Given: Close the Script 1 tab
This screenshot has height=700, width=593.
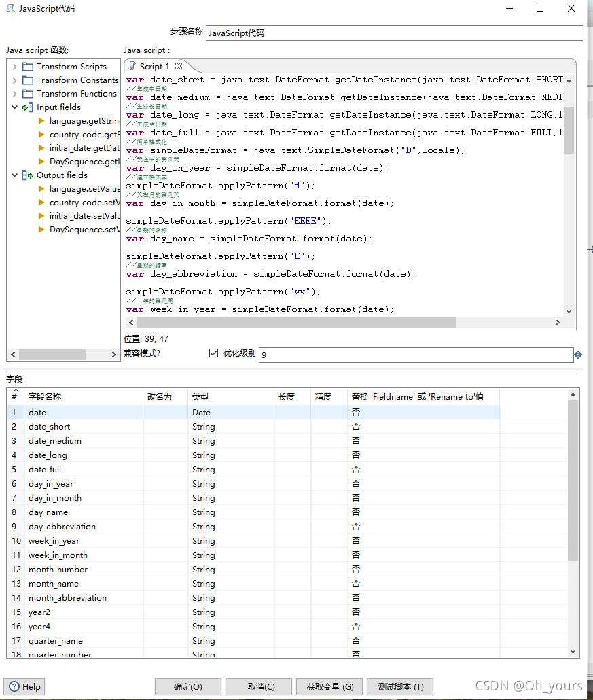Looking at the screenshot, I should (179, 66).
